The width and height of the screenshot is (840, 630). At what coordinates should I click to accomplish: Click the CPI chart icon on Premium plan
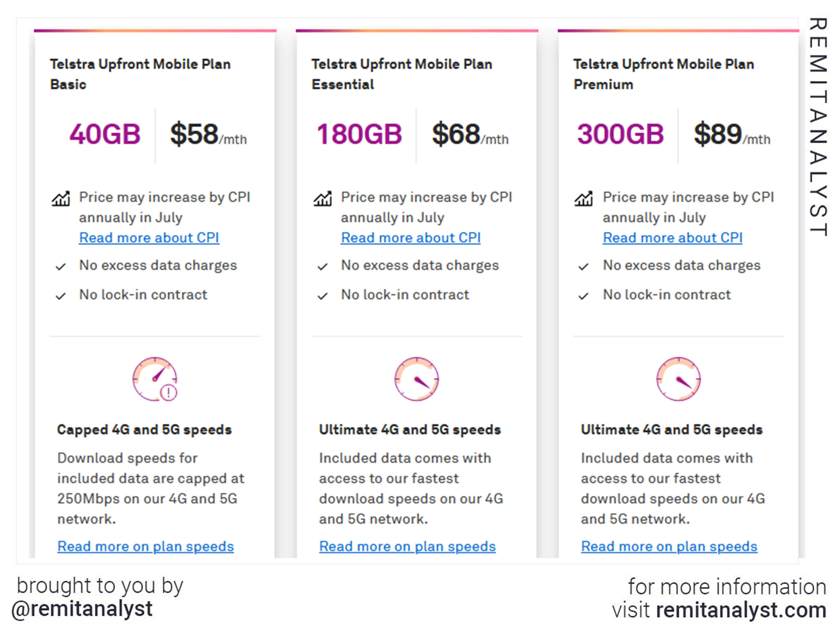(x=584, y=198)
